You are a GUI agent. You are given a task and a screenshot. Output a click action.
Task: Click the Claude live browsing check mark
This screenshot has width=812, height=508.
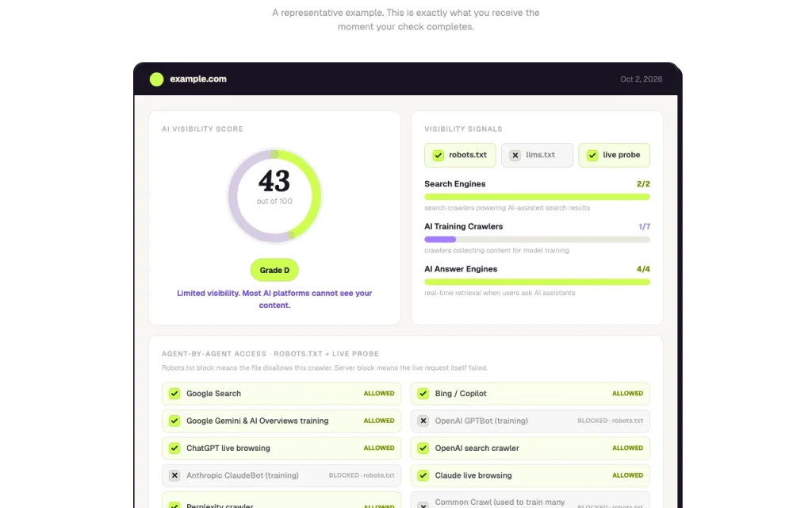pos(423,475)
